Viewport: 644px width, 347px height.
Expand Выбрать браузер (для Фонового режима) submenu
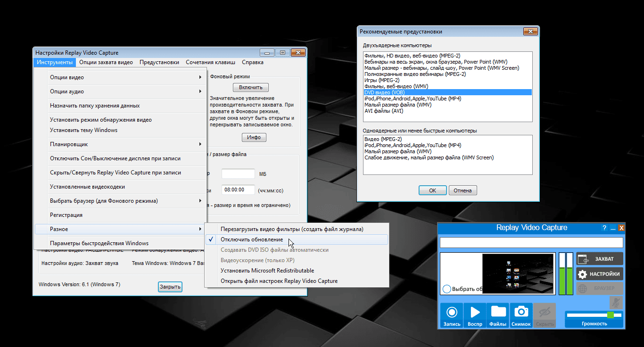coord(120,201)
